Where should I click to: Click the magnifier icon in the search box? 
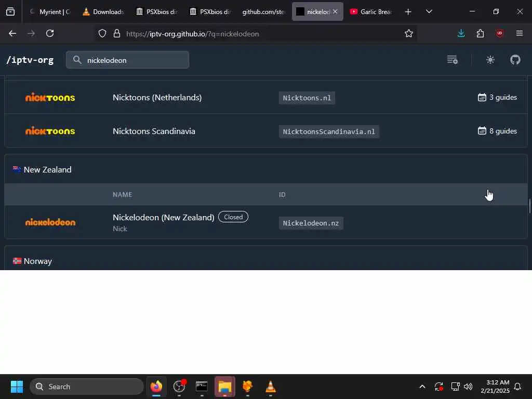pos(77,60)
